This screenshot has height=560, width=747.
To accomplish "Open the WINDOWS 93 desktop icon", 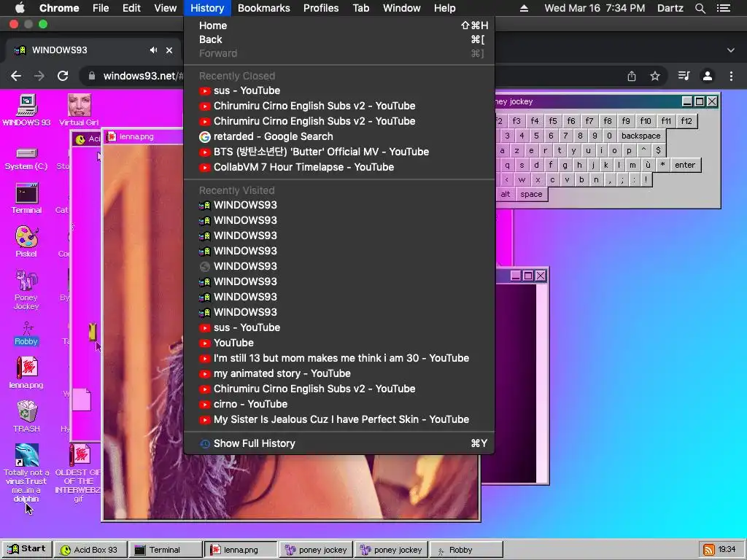I will tap(27, 110).
